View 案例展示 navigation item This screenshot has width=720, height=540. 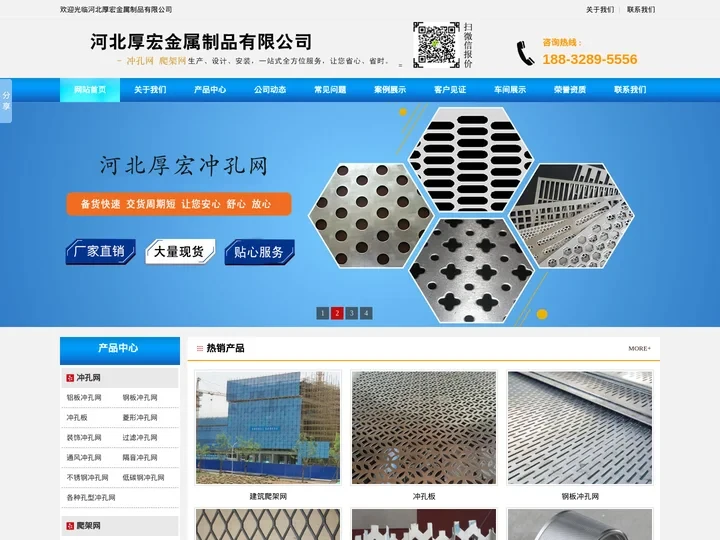[x=390, y=90]
